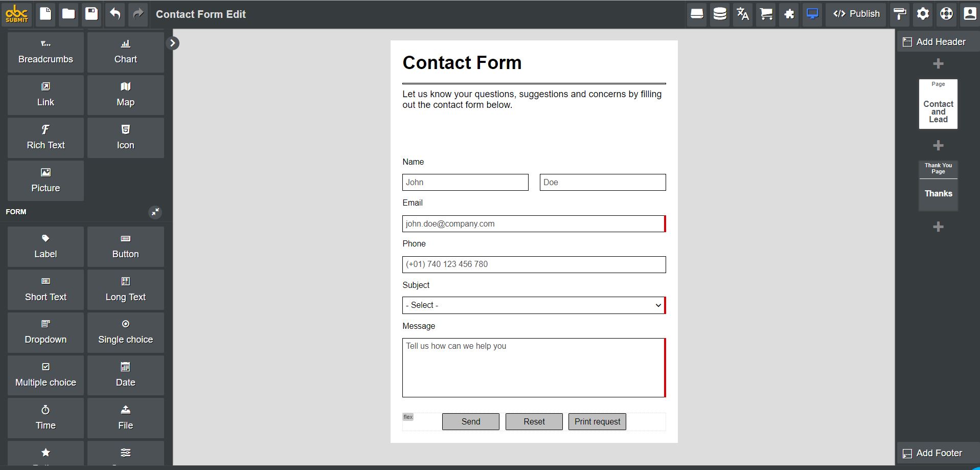This screenshot has height=470, width=980.
Task: Click the Reset button
Action: click(x=534, y=422)
